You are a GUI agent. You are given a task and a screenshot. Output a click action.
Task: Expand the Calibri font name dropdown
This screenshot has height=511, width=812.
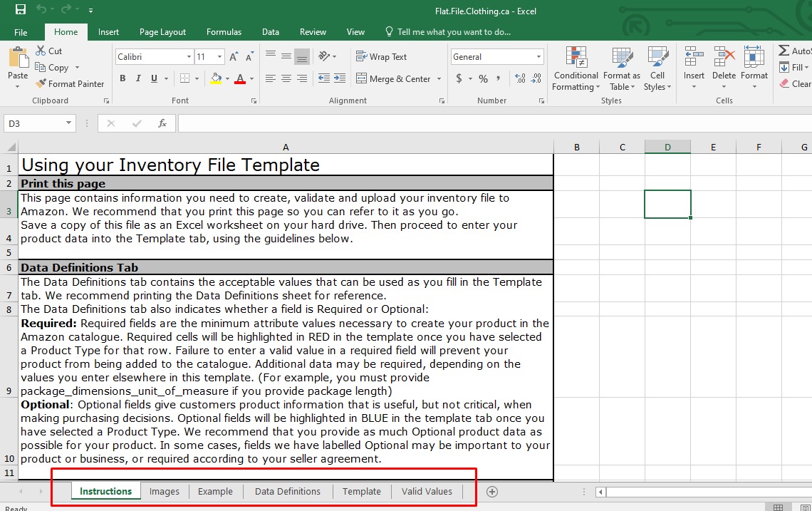[x=189, y=57]
